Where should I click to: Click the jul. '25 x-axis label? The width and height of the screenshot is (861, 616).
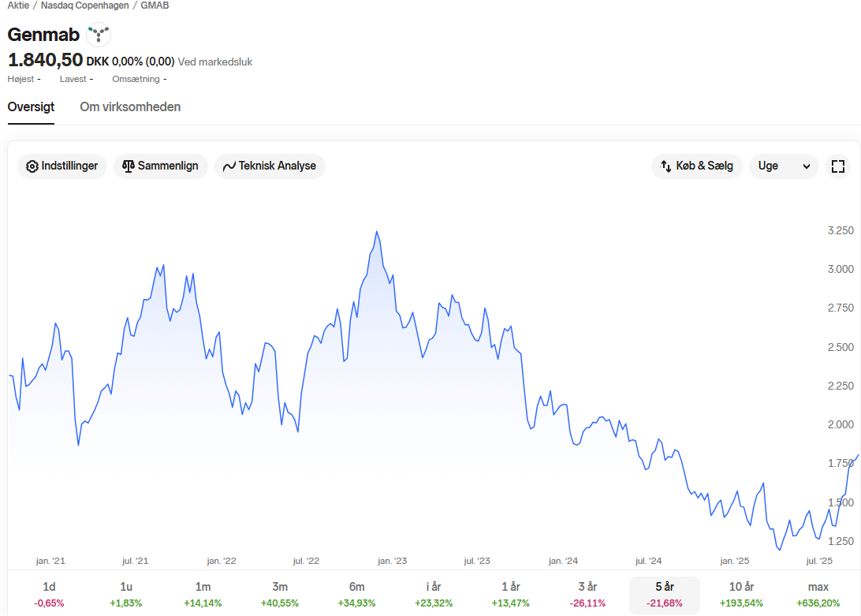[819, 561]
